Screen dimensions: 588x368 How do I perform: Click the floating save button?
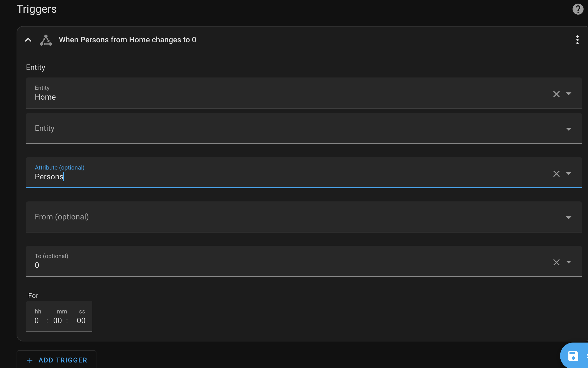[x=574, y=356]
